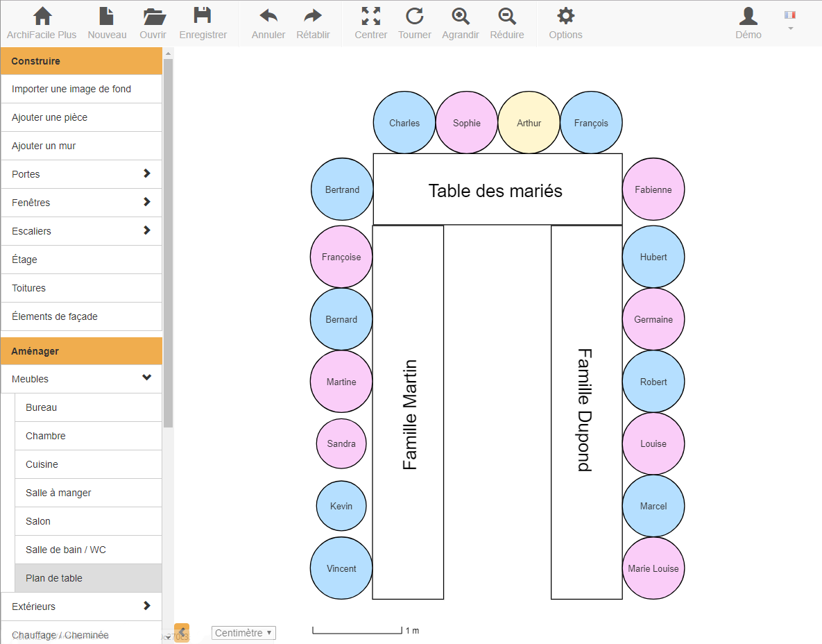The height and width of the screenshot is (644, 822).
Task: Open the Options gear settings
Action: click(566, 17)
